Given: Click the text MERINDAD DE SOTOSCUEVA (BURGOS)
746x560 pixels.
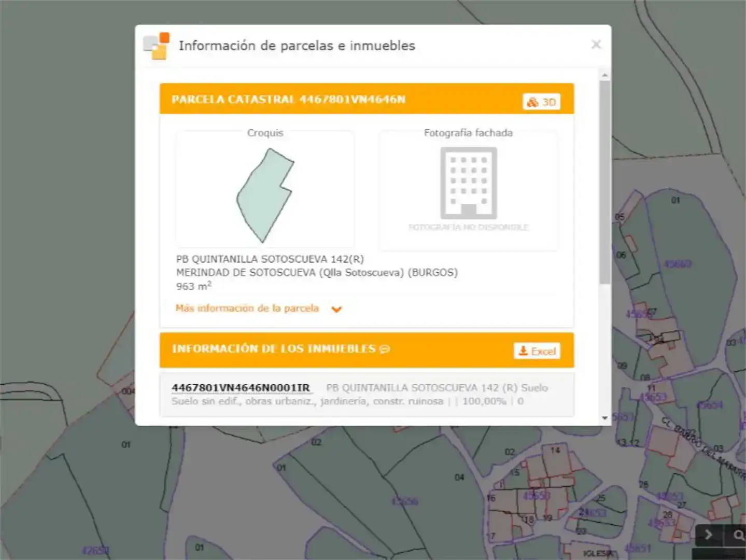Looking at the screenshot, I should (x=317, y=272).
